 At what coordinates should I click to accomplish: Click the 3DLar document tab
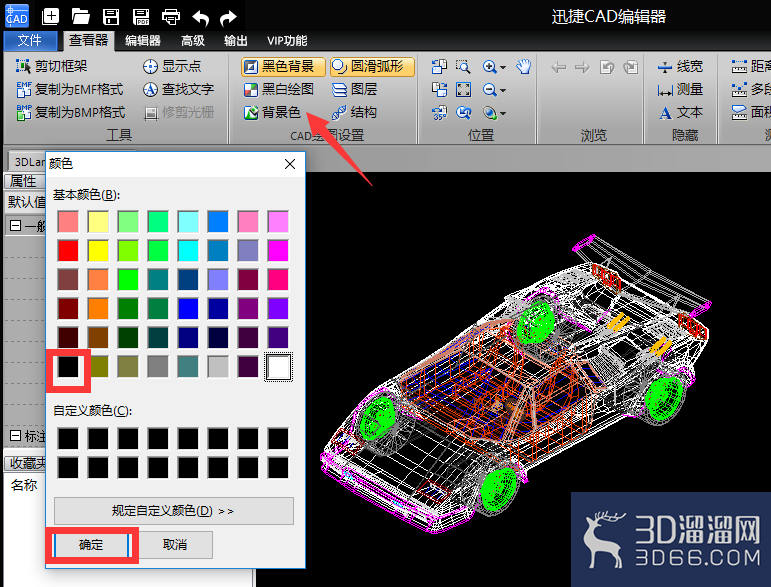[28, 162]
